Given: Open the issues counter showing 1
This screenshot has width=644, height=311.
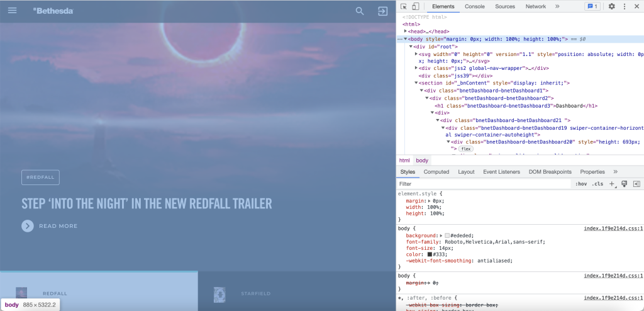Looking at the screenshot, I should 592,6.
